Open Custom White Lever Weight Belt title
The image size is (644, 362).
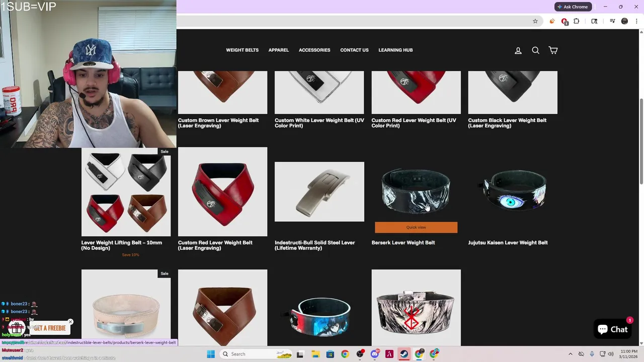coord(319,123)
